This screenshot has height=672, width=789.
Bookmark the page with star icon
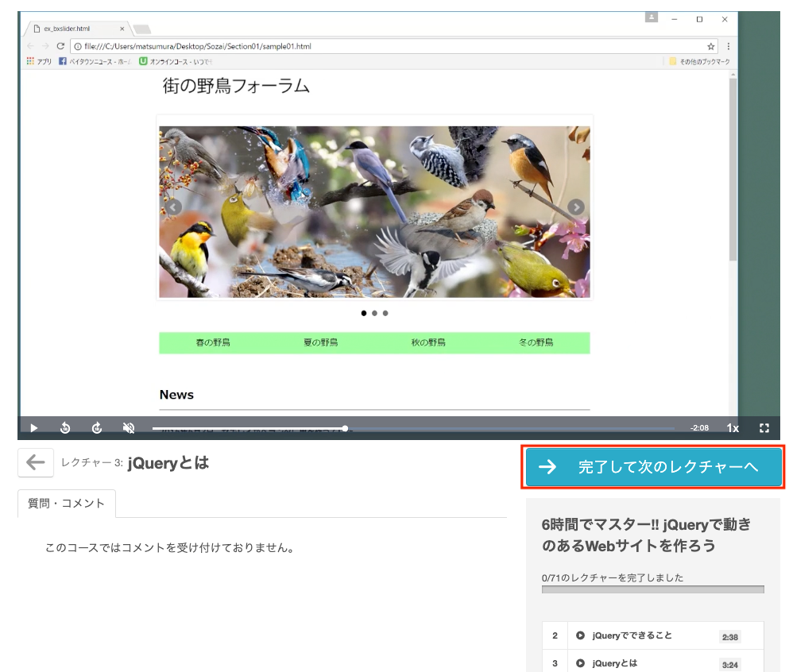click(711, 46)
